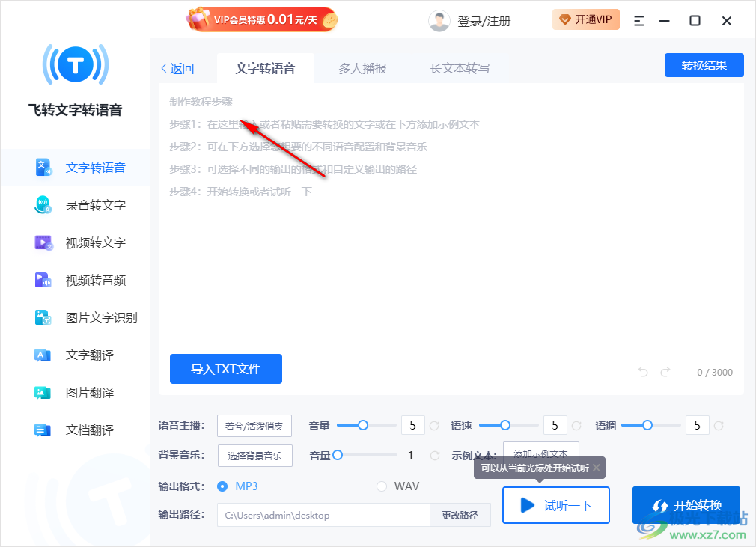Click the user avatar icon
Screen dimensions: 756x547
(439, 21)
